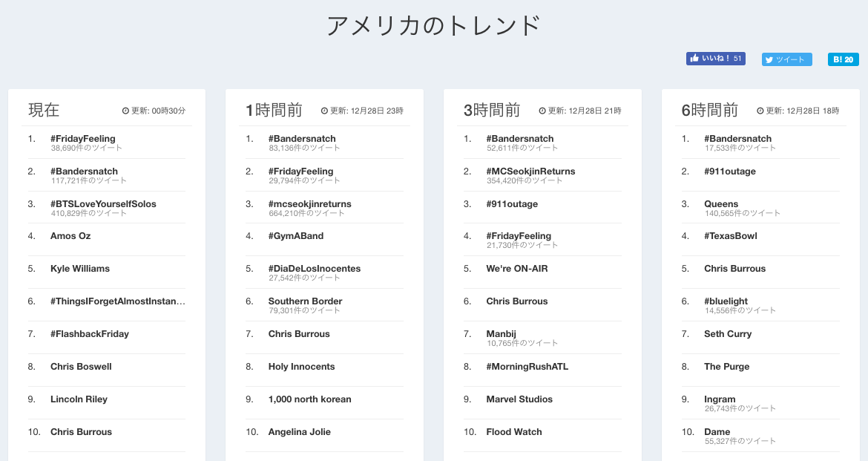Click the Hatena B! bookmark button
Screen dimensions: 868x461
(x=843, y=59)
